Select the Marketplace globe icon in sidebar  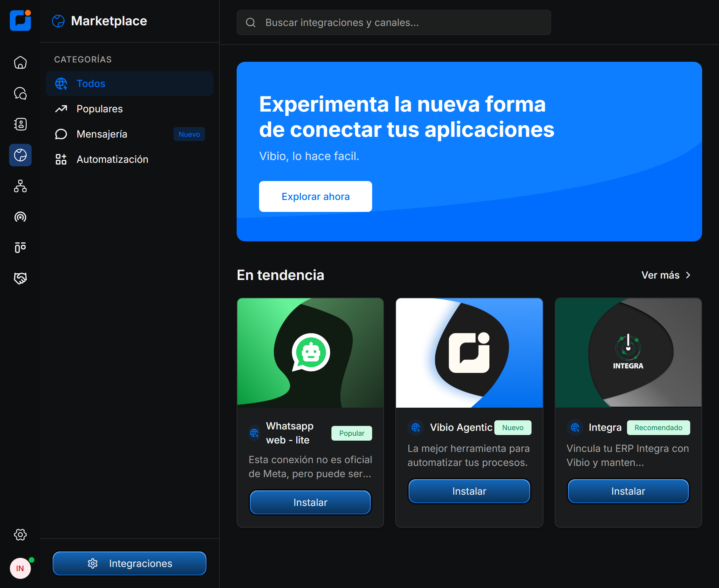(20, 155)
